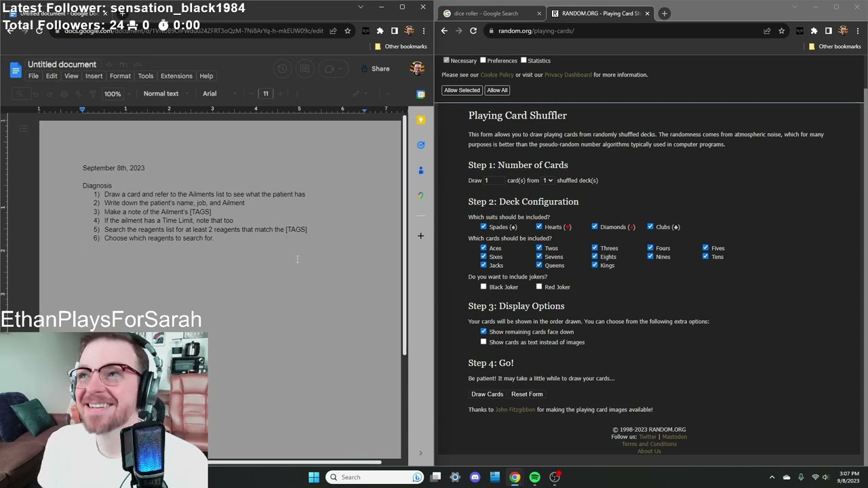
Task: Open Spotify from the taskbar
Action: click(x=534, y=477)
